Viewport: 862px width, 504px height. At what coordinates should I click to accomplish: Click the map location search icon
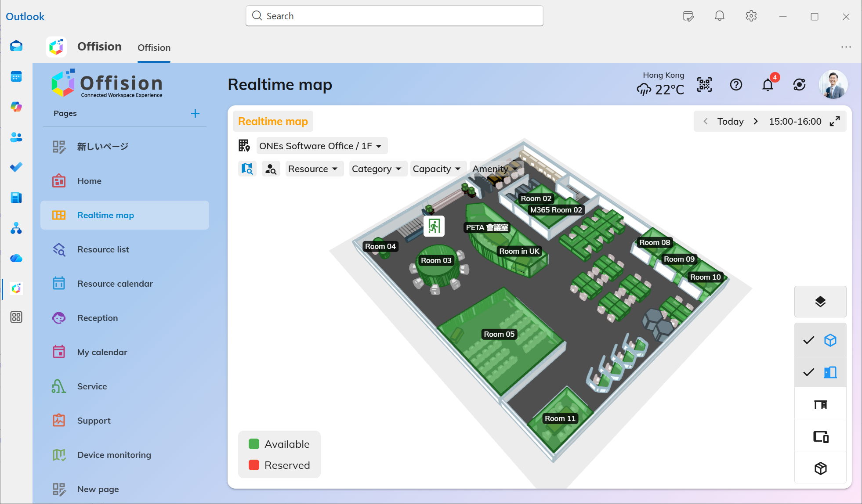247,169
